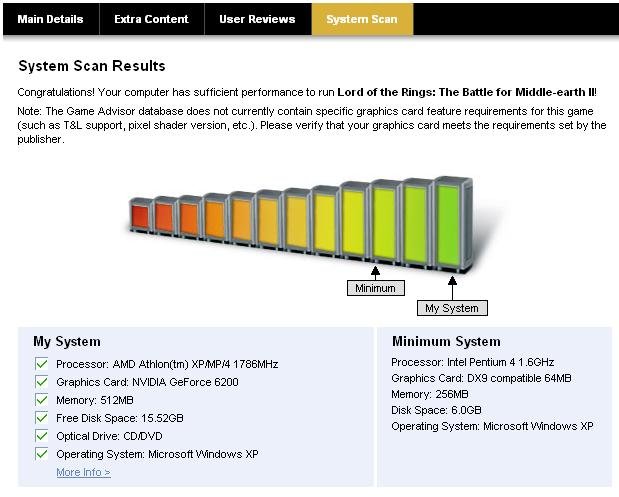
Task: Click the Operating System checkmark
Action: click(x=41, y=454)
